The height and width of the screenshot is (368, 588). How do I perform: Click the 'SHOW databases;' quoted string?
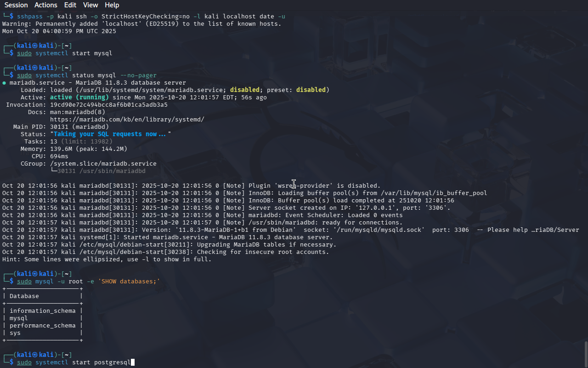click(x=129, y=282)
